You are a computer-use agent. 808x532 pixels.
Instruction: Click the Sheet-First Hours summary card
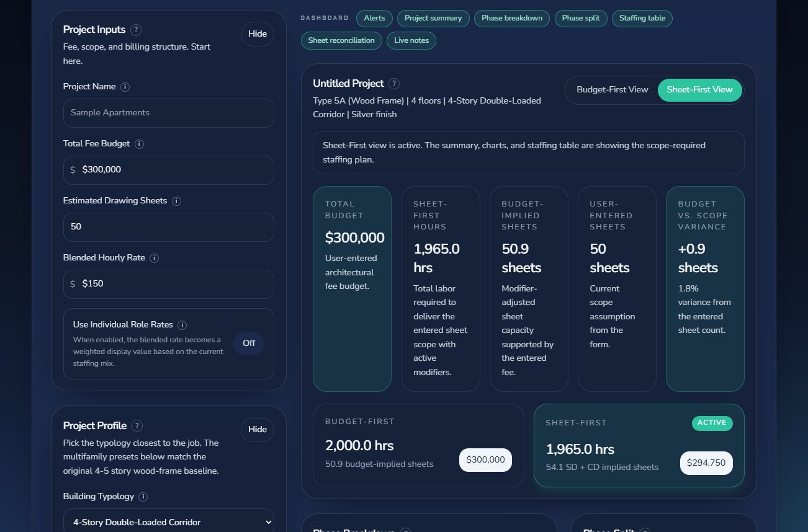click(441, 289)
